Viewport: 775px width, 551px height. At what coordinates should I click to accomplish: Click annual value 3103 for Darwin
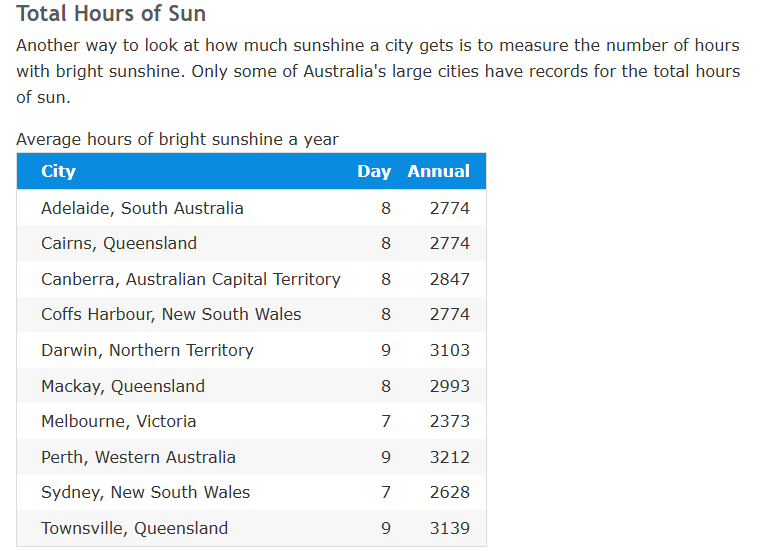(x=449, y=350)
